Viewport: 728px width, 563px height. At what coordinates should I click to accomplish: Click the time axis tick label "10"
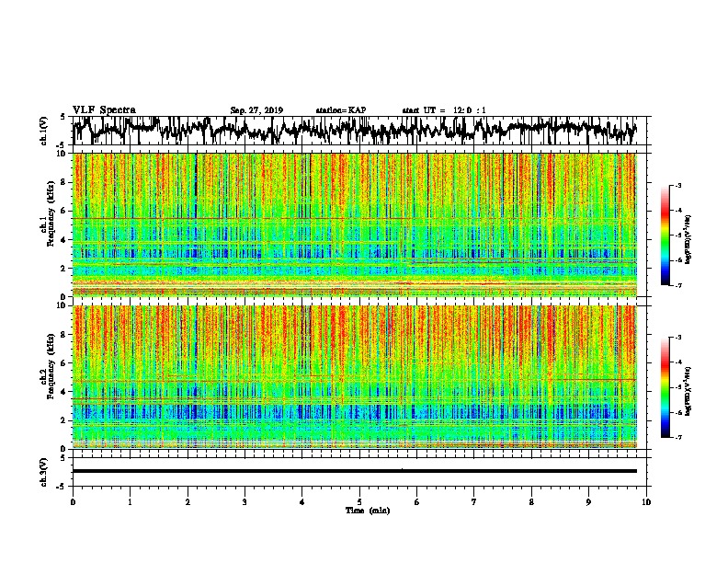tap(646, 502)
